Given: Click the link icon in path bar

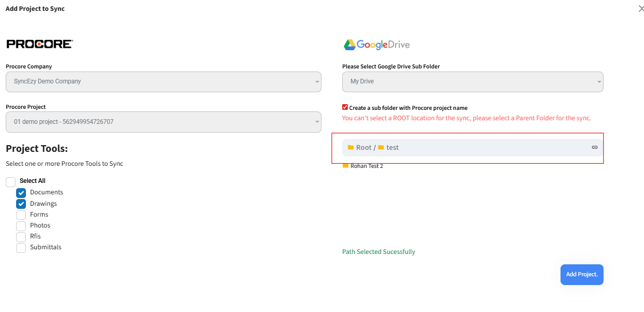Looking at the screenshot, I should (x=594, y=148).
